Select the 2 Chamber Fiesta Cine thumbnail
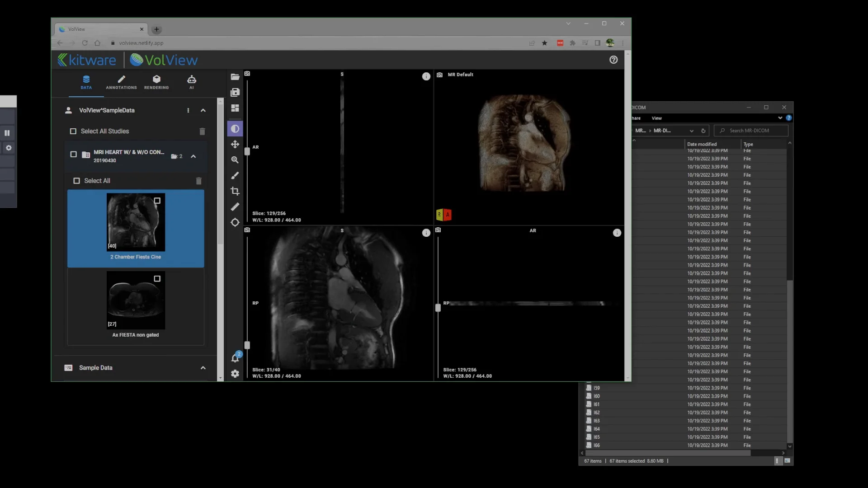Viewport: 868px width, 488px height. pos(136,223)
